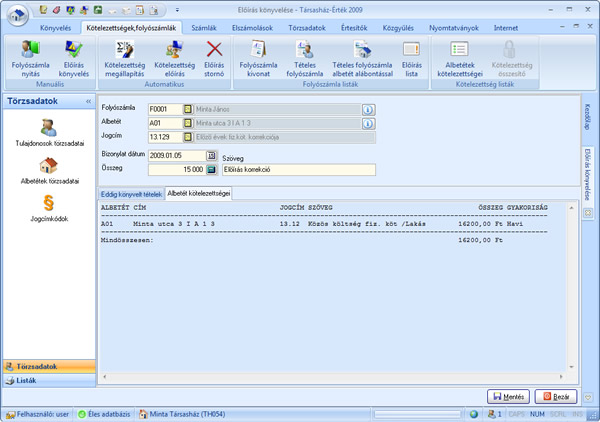Click the Bizonylat dátum field
Image resolution: width=600 pixels, height=422 pixels.
pos(177,155)
